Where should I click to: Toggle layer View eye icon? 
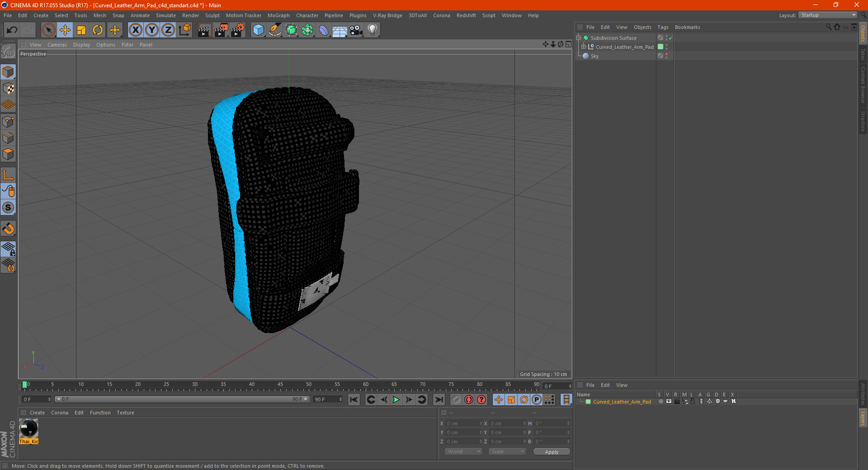(x=669, y=401)
